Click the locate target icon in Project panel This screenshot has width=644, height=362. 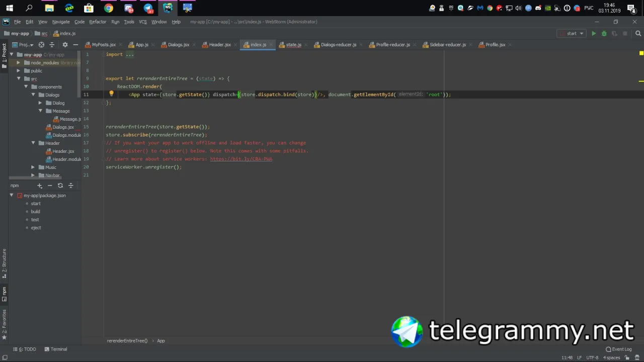[x=41, y=45]
